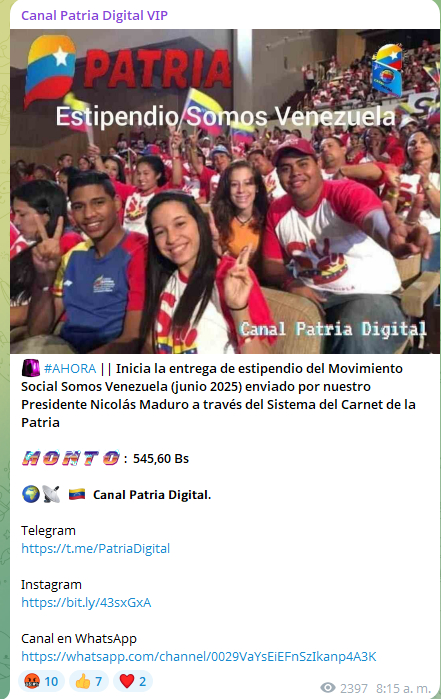The image size is (441, 699).
Task: Click the Patria logo in the photo
Action: (128, 70)
